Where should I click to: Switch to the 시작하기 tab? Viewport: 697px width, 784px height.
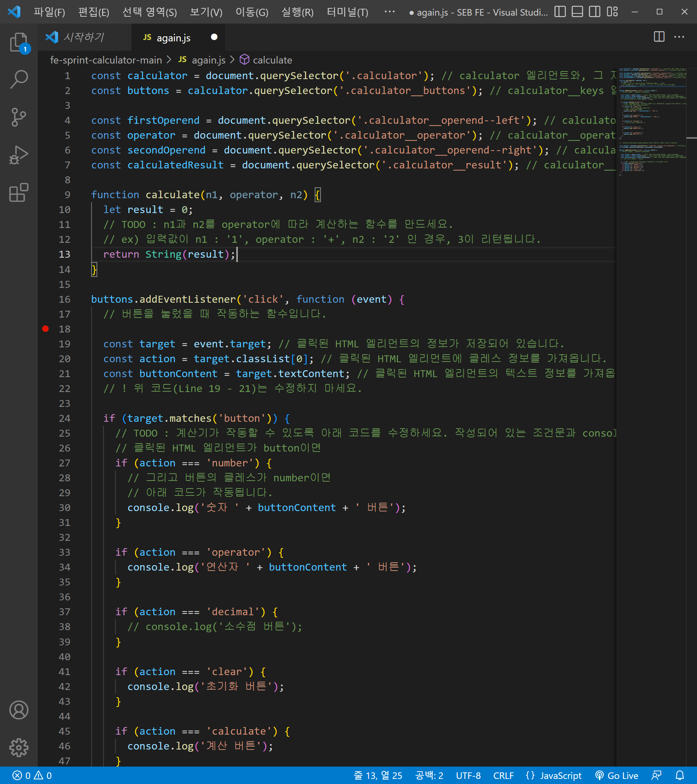coord(83,37)
